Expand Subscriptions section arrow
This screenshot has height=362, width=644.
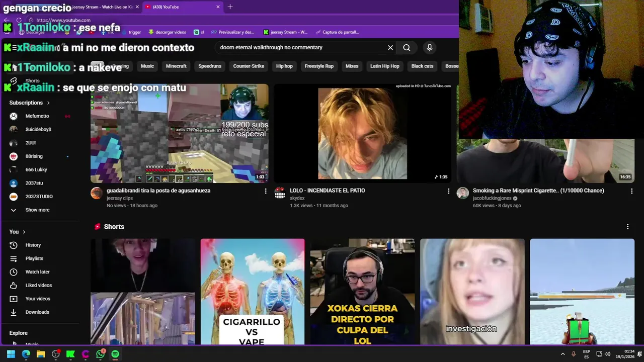48,103
